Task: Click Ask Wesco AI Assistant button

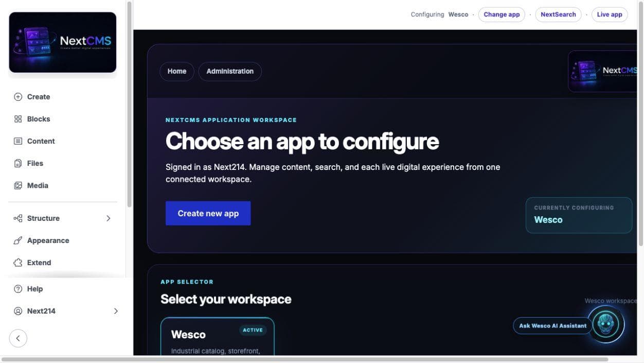Action: point(552,325)
